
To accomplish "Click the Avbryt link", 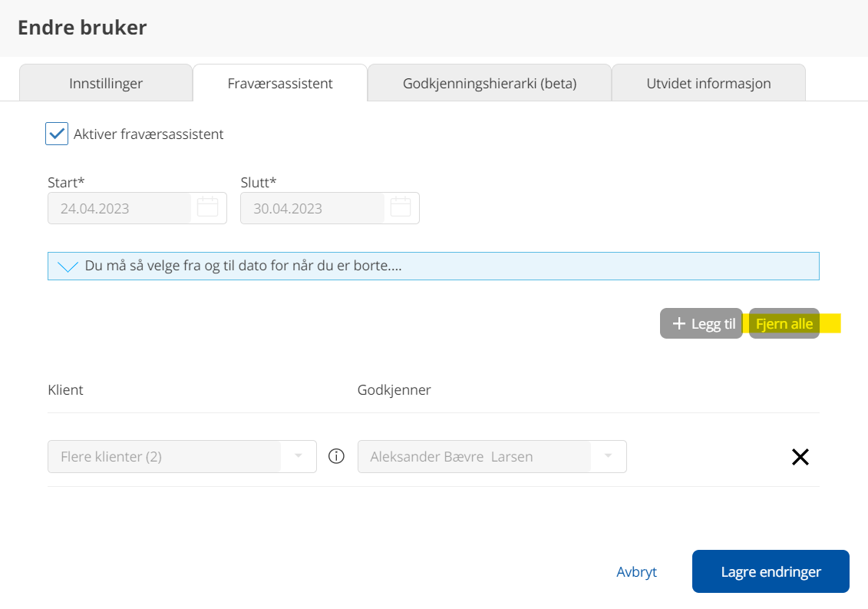I will click(x=636, y=572).
